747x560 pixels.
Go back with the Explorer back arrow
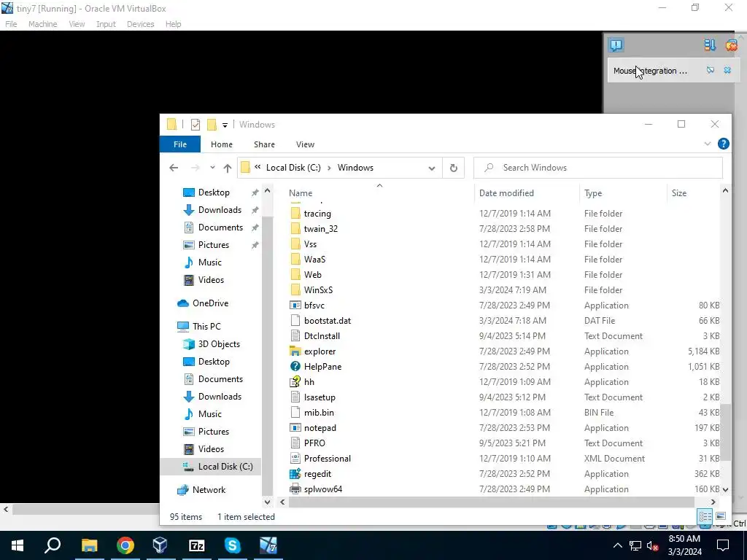[174, 168]
